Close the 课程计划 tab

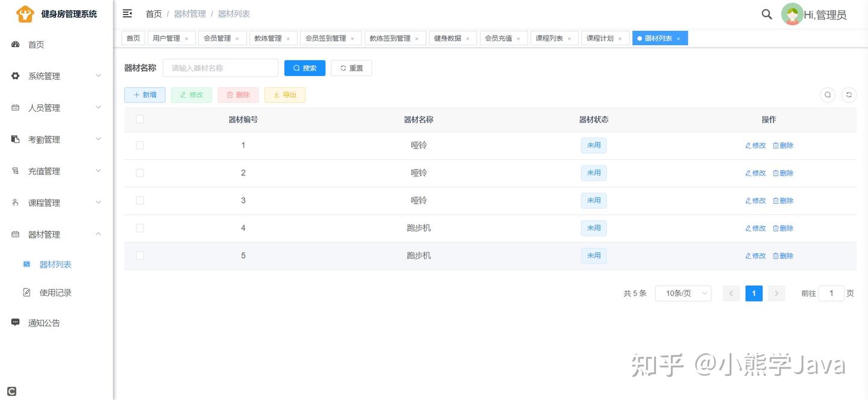point(620,39)
